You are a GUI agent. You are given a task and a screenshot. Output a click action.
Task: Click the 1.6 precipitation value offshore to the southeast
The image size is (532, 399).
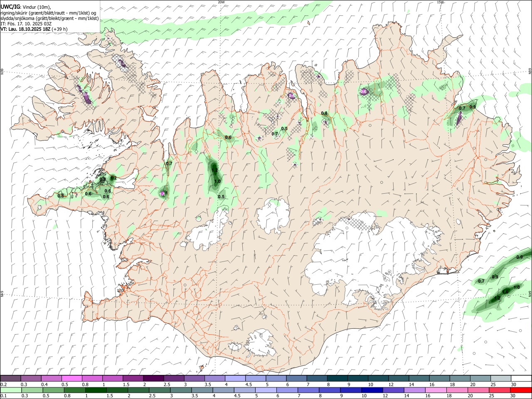click(505, 292)
